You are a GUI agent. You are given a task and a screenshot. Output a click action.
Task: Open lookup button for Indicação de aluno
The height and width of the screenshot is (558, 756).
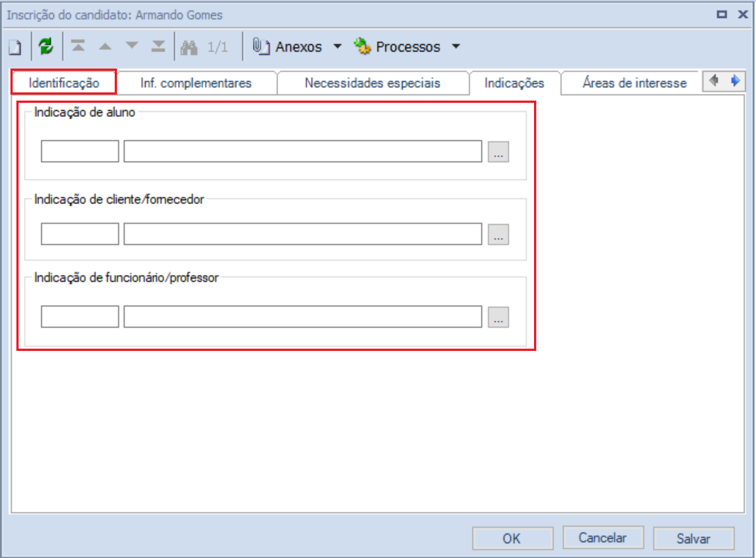pos(498,152)
